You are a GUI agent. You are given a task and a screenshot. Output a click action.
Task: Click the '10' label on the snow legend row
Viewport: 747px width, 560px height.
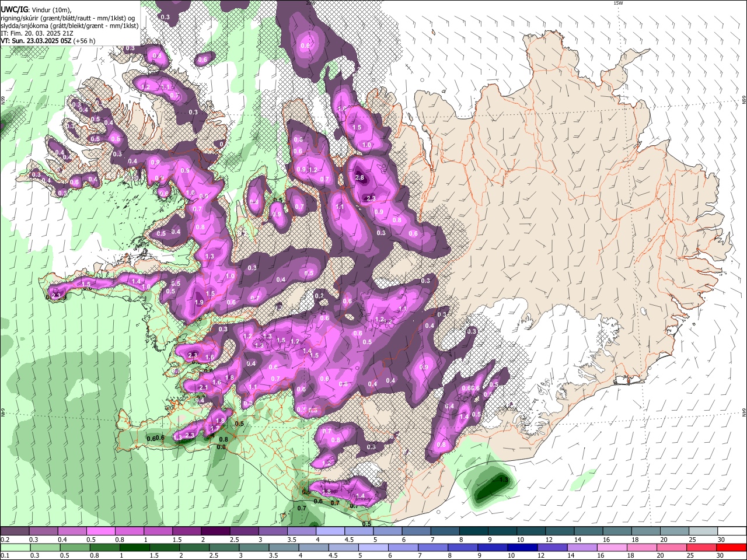520,540
